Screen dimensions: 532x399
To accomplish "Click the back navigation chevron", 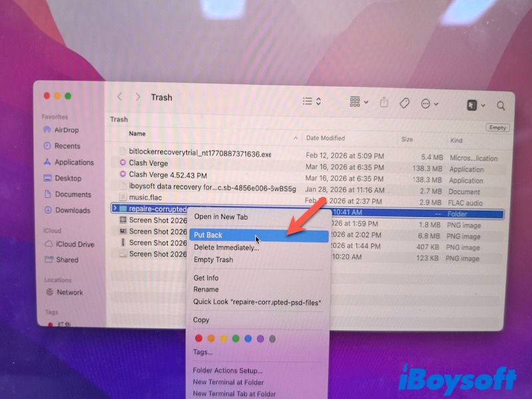I will pos(120,97).
